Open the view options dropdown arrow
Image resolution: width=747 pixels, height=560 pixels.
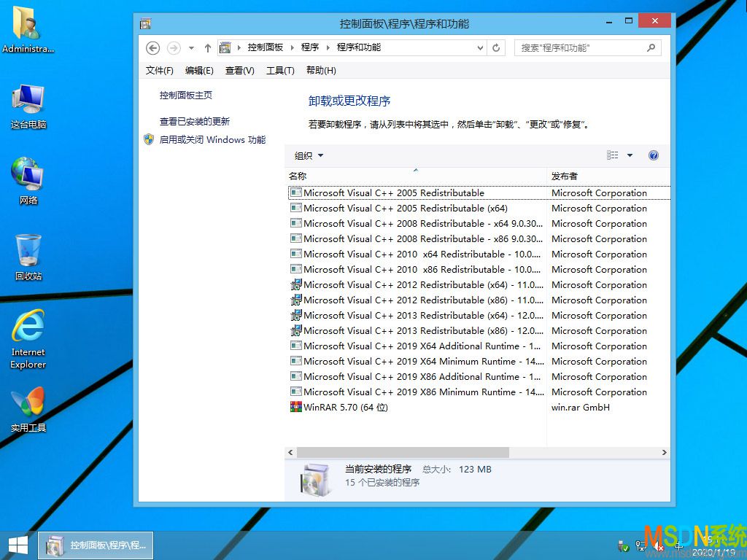pos(630,155)
